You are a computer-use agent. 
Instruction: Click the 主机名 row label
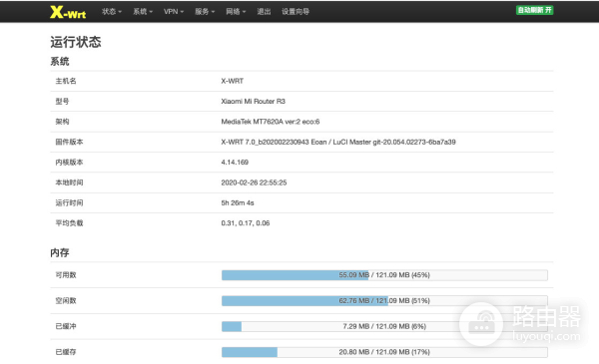pos(66,81)
